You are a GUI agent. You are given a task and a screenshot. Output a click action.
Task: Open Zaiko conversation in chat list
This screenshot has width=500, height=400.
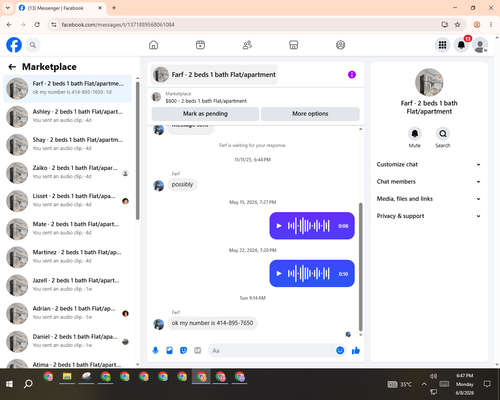68,173
